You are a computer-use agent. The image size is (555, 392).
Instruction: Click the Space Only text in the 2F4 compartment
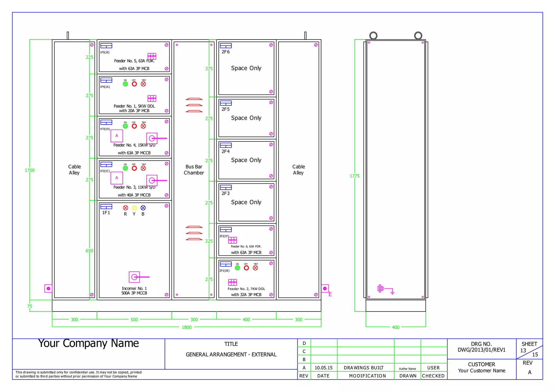coord(246,160)
